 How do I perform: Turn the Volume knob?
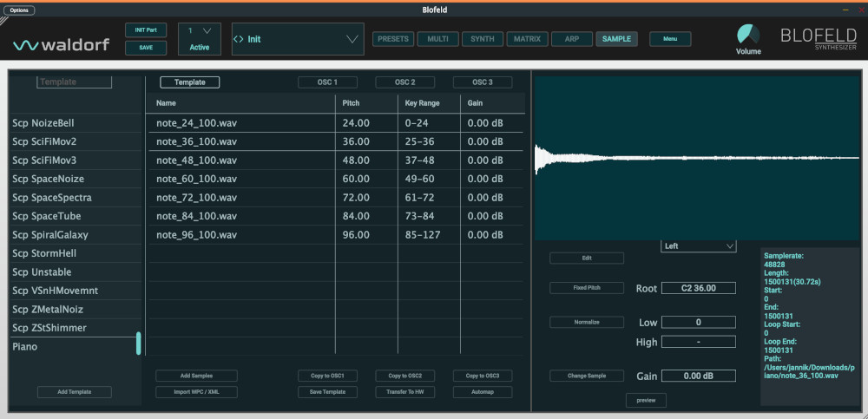[x=747, y=35]
